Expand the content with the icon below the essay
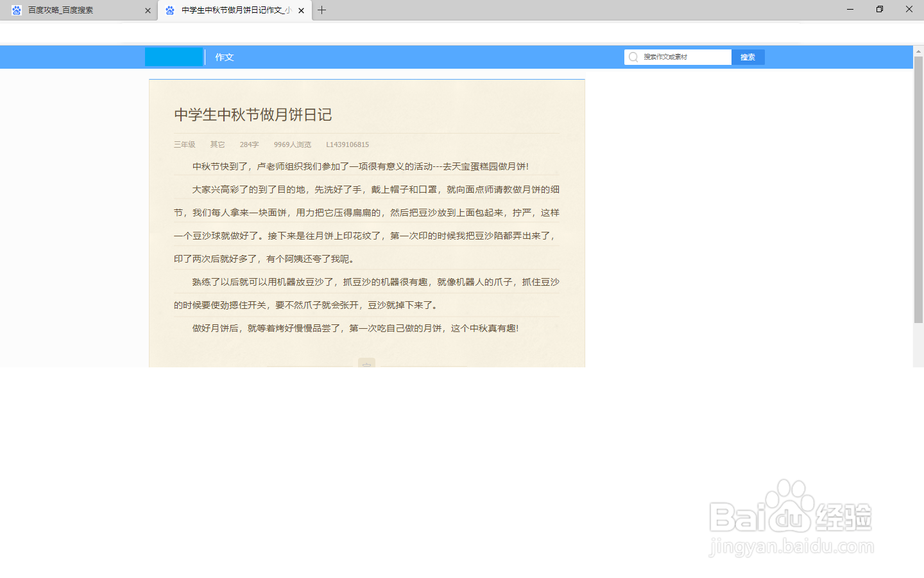924x578 pixels. tap(366, 363)
